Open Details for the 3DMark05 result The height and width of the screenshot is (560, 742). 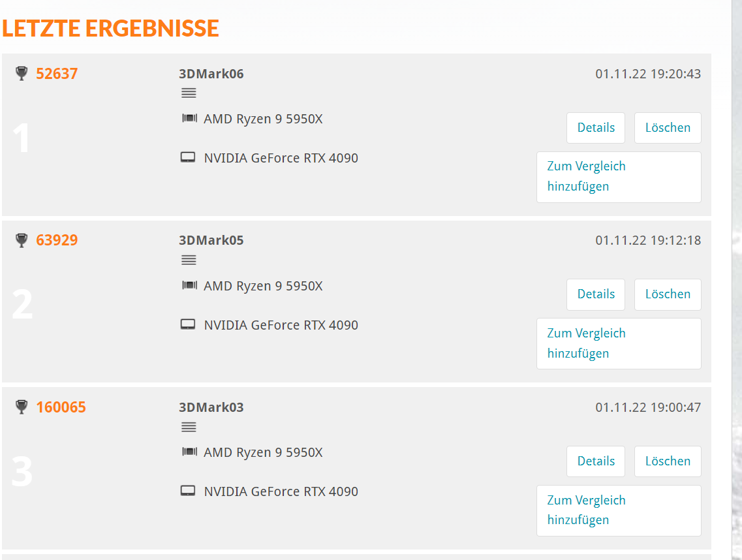click(x=596, y=294)
